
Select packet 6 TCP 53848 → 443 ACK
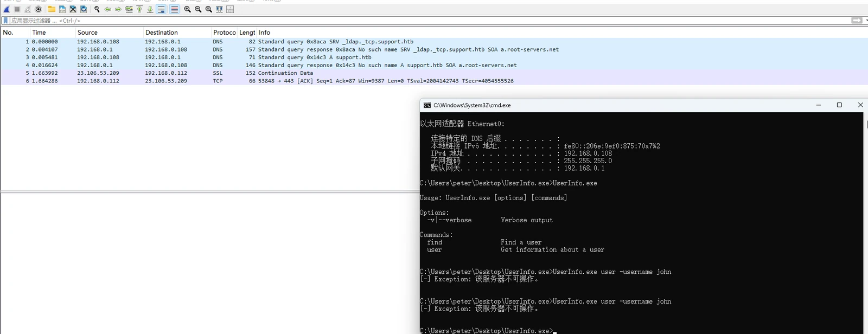click(434, 81)
